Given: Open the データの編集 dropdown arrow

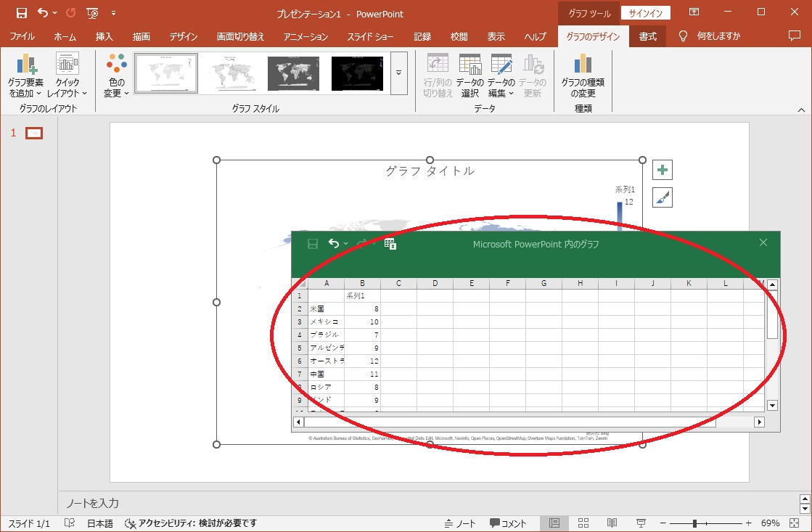Looking at the screenshot, I should coord(511,93).
